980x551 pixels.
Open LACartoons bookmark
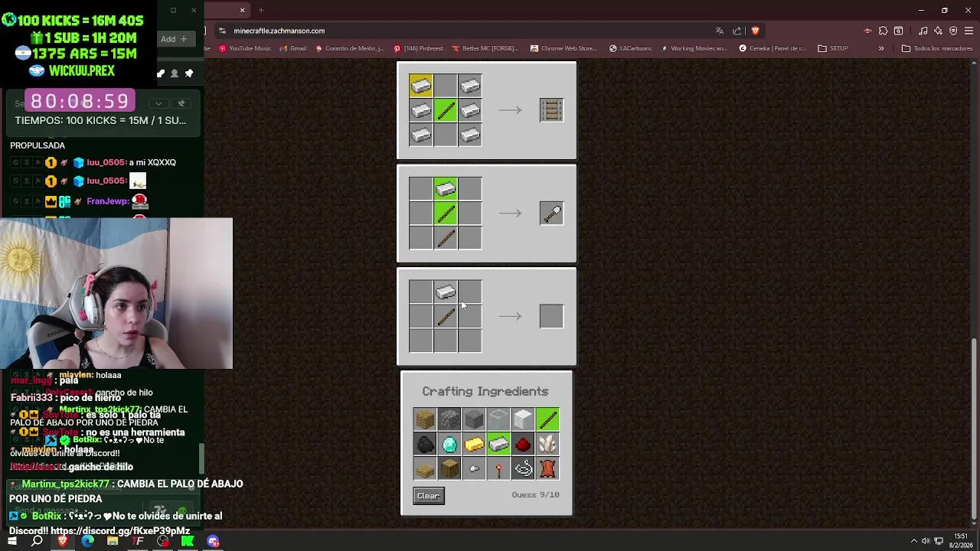coord(631,48)
